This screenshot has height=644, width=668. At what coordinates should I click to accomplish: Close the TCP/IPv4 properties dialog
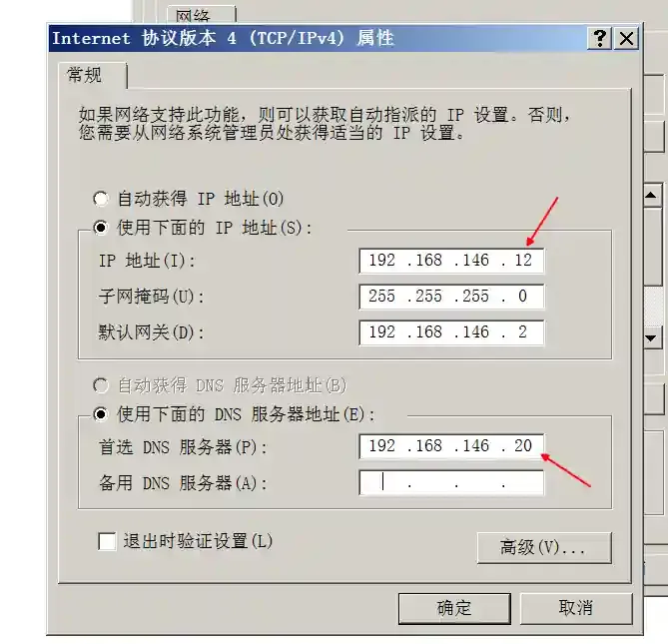[626, 38]
